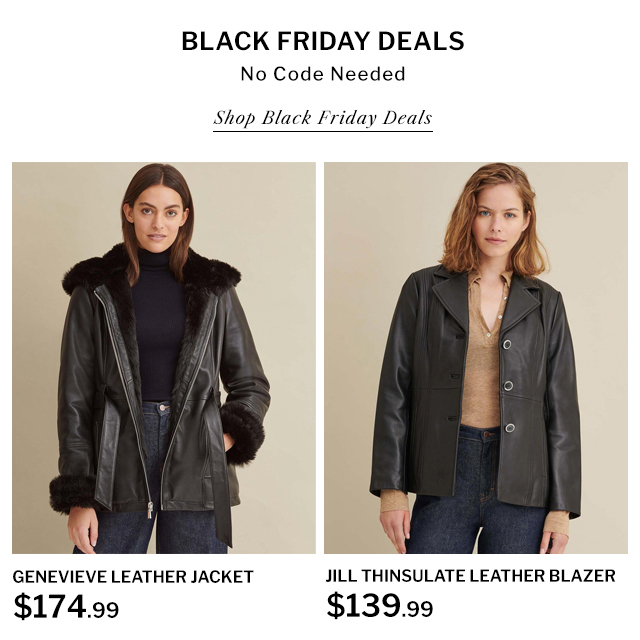Click the middle silver button on Jill blazer
Image resolution: width=640 pixels, height=640 pixels.
508,386
